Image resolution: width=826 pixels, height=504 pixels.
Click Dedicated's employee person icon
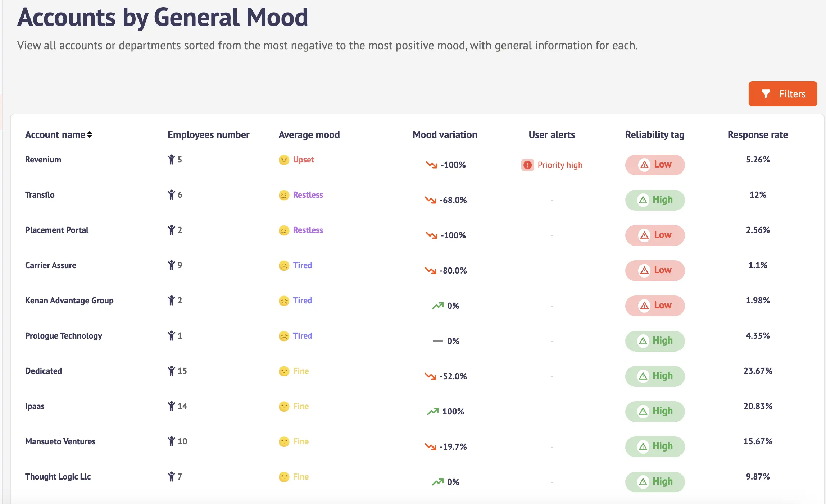[x=171, y=371]
